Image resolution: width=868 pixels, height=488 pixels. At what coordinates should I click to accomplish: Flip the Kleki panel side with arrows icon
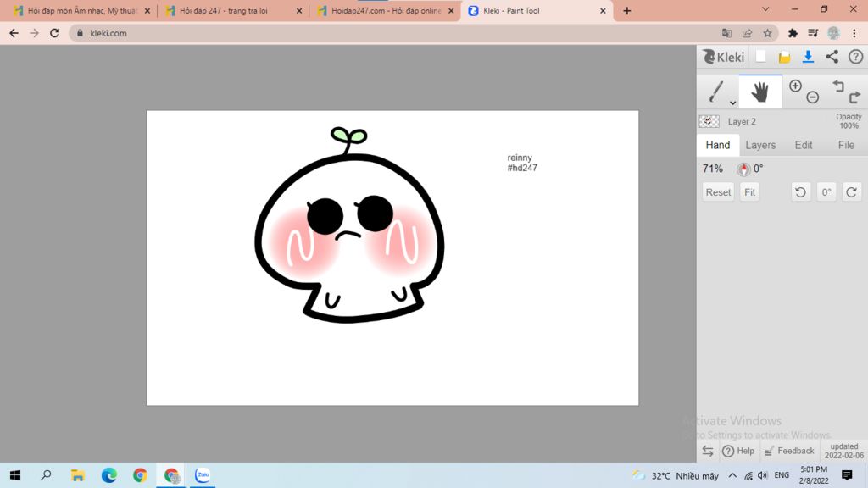(x=708, y=451)
